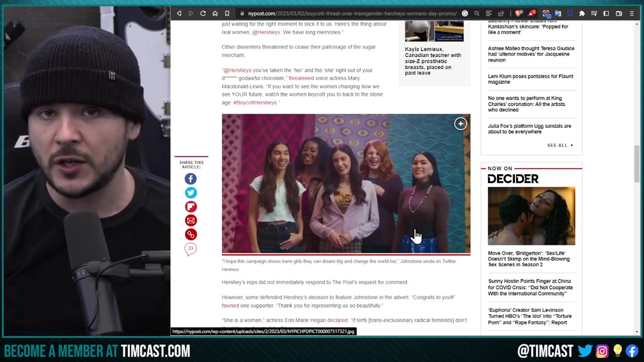Open the King Charles' coronation artists headline
644x362 pixels.
526,104
